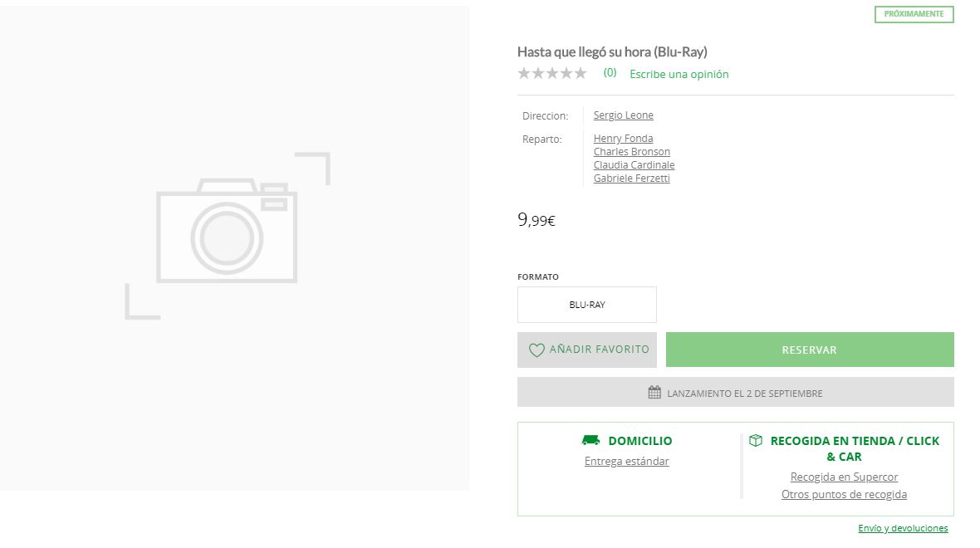Open cast member Henry Fonda link
Image resolution: width=980 pixels, height=548 pixels.
tap(623, 138)
